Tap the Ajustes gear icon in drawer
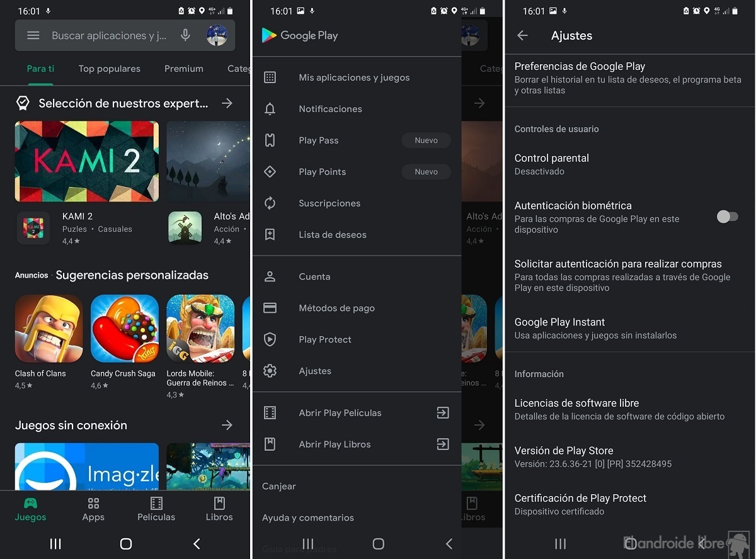Viewport: 756px width, 559px height. (270, 371)
